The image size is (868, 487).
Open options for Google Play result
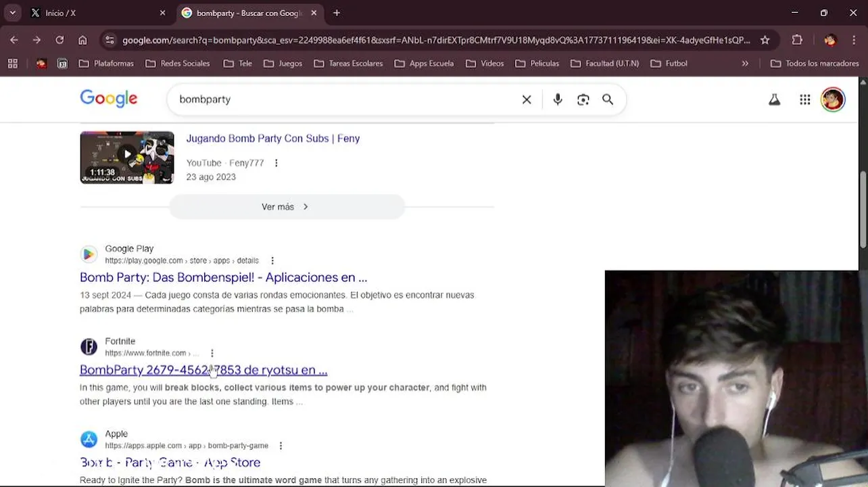point(272,260)
